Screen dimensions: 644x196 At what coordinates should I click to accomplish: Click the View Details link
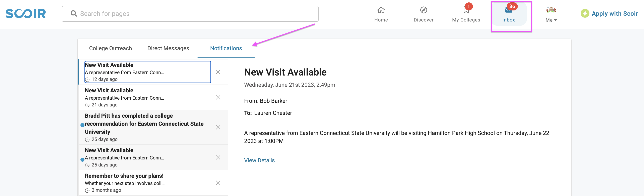tap(259, 160)
